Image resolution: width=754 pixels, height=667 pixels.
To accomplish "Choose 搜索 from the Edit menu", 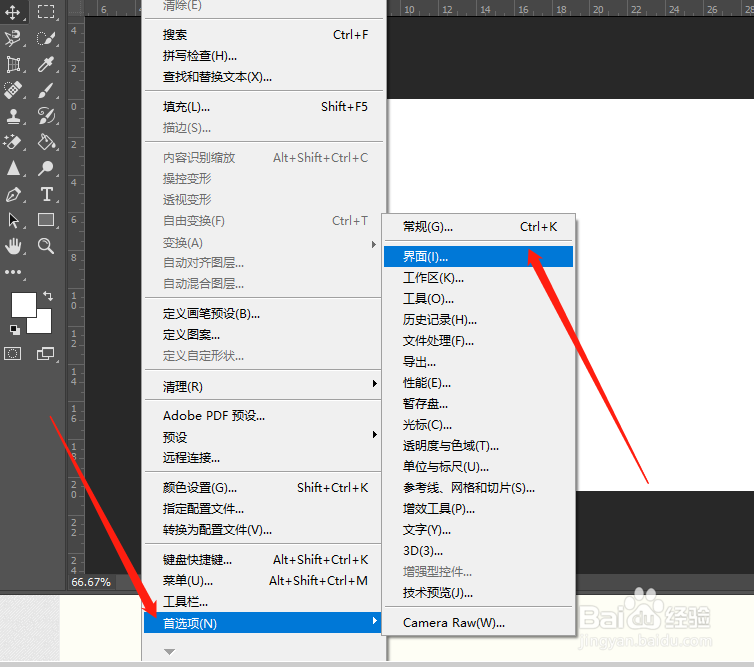I will click(x=263, y=35).
